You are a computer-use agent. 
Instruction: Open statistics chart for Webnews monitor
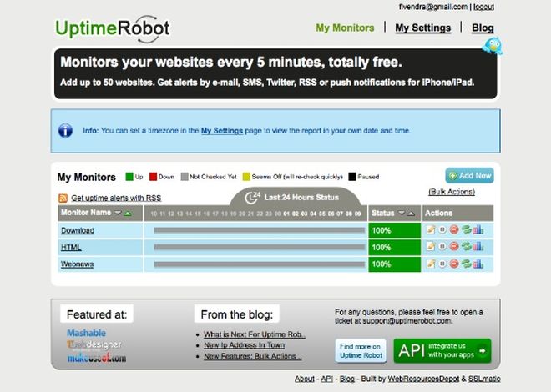[478, 264]
